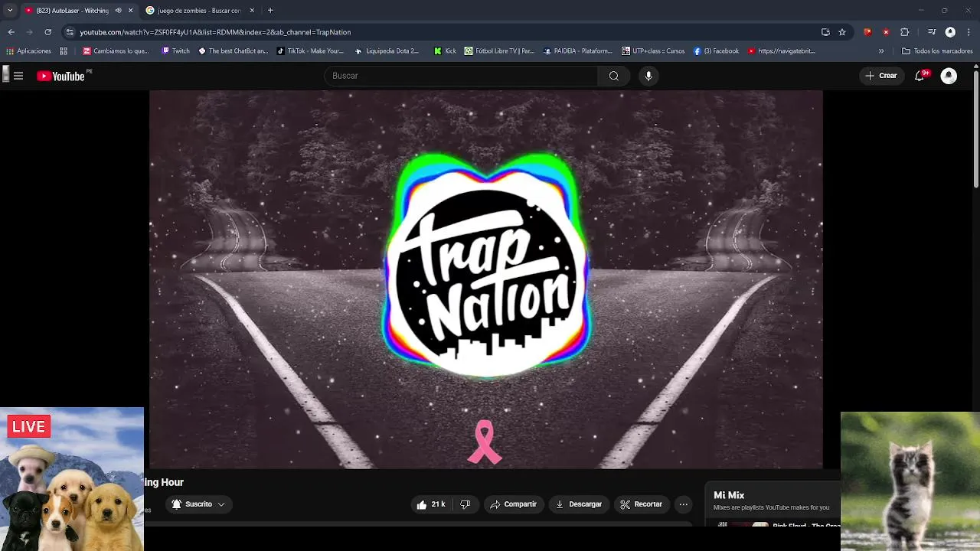Image resolution: width=980 pixels, height=551 pixels.
Task: Open Fútbol Libre TV bookmark
Action: tap(499, 51)
